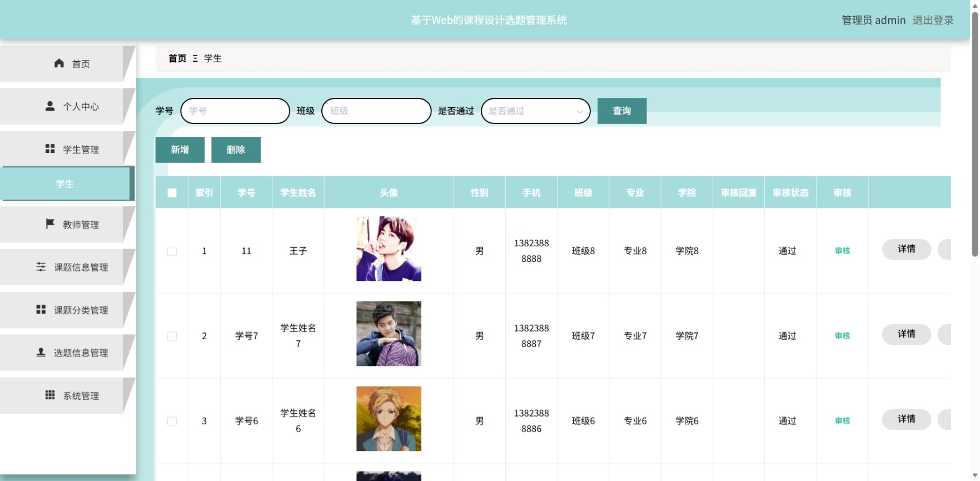Click the 手机 column header
The height and width of the screenshot is (481, 980).
[531, 192]
